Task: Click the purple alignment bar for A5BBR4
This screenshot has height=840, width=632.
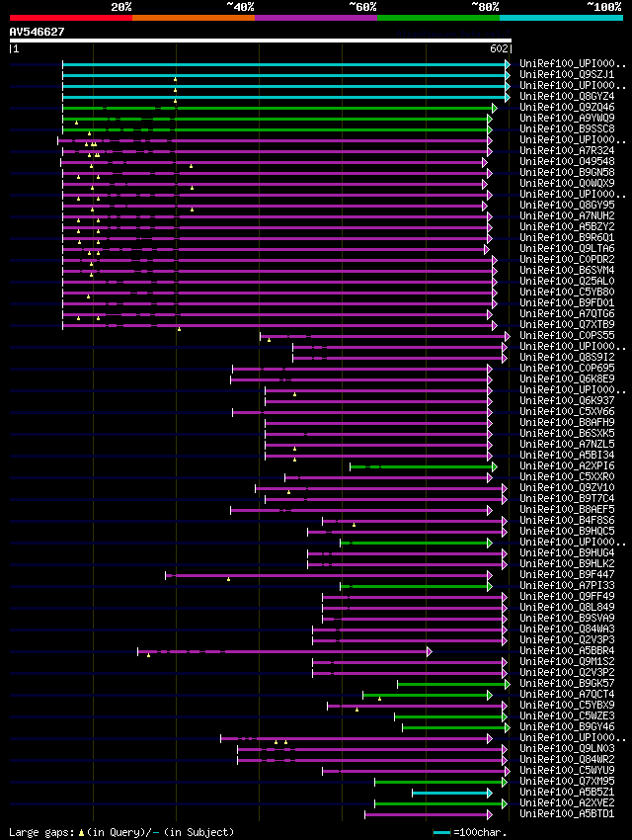Action: point(284,652)
